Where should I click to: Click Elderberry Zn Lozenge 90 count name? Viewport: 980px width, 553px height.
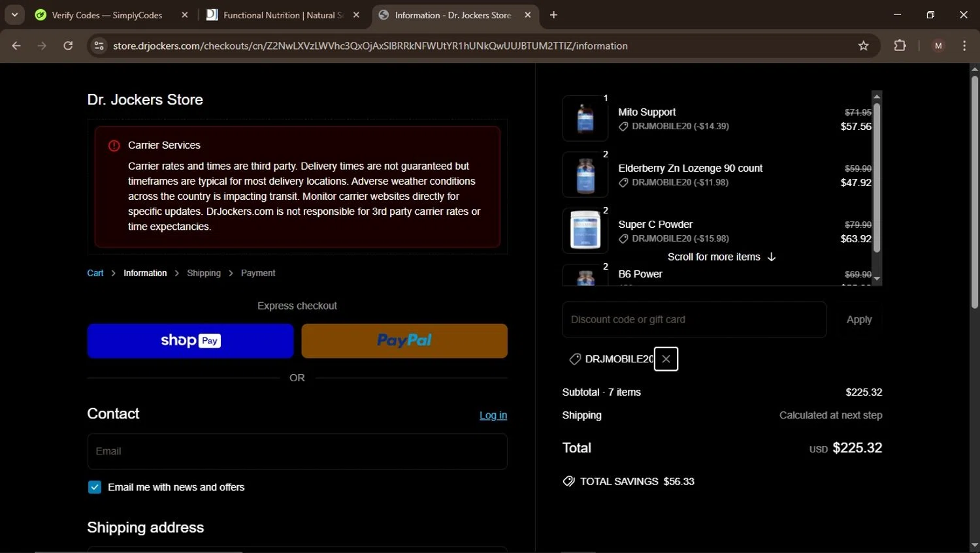(690, 168)
